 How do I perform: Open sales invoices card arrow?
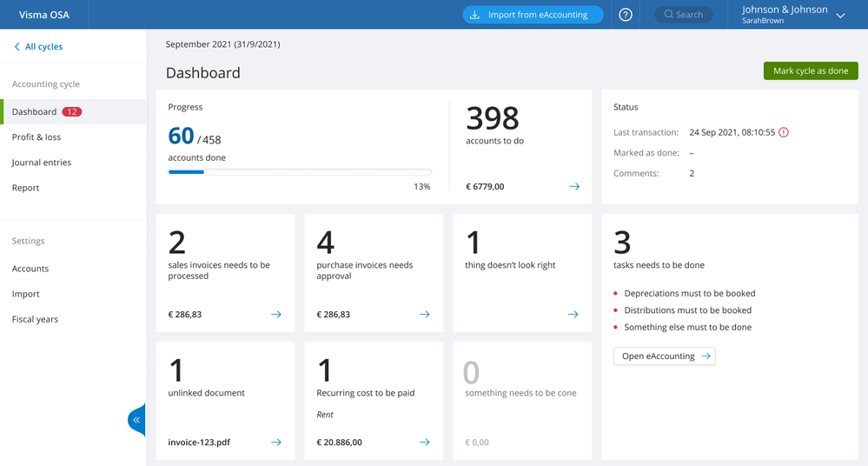click(276, 314)
